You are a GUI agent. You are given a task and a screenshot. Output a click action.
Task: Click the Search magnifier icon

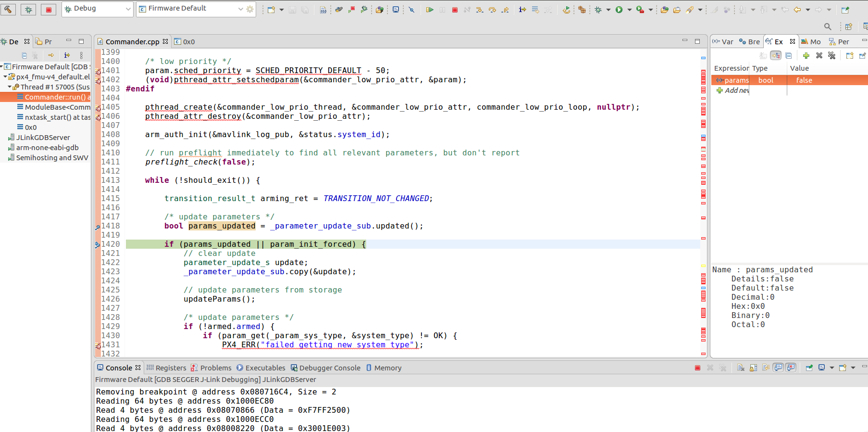tap(827, 26)
